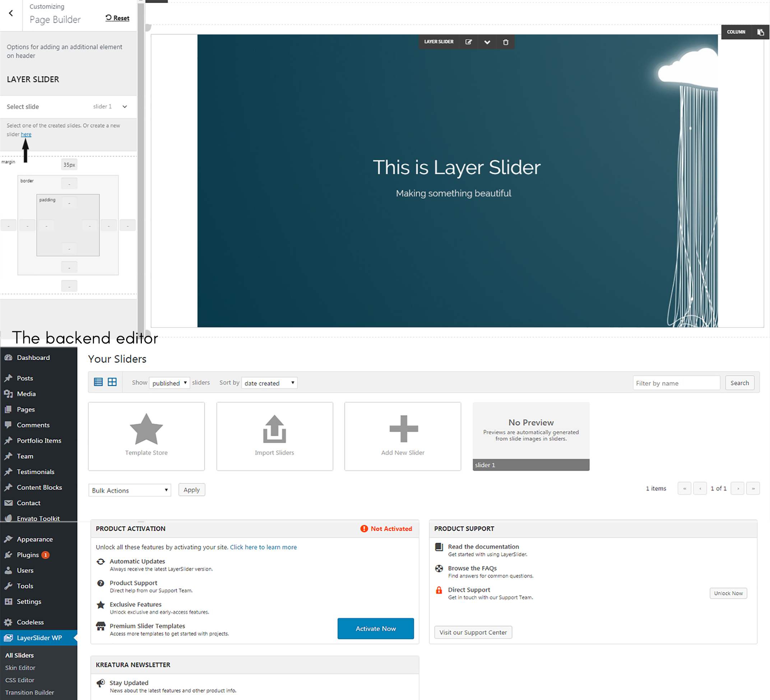Click the Automatic Updates refresh icon
The image size is (770, 700).
pyautogui.click(x=101, y=562)
